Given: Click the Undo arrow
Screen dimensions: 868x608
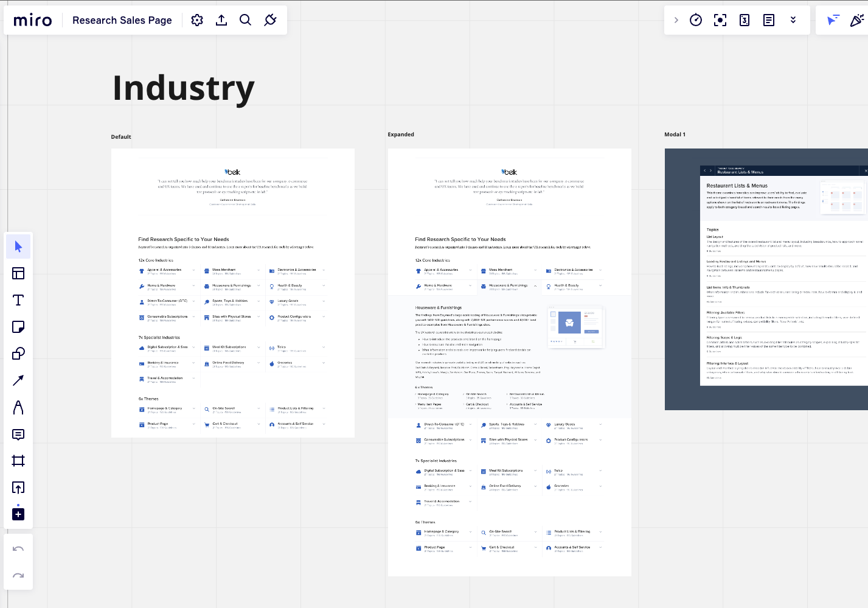Looking at the screenshot, I should click(18, 549).
